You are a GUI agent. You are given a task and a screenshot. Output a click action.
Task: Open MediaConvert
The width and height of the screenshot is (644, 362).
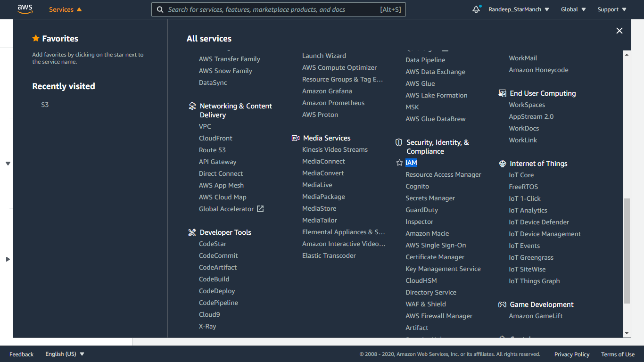(x=323, y=173)
